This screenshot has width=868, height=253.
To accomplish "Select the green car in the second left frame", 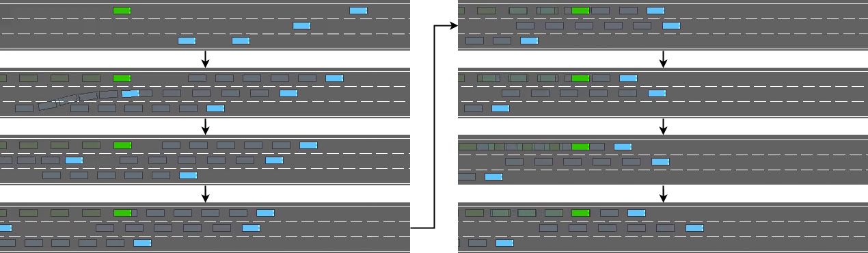I will coord(122,79).
